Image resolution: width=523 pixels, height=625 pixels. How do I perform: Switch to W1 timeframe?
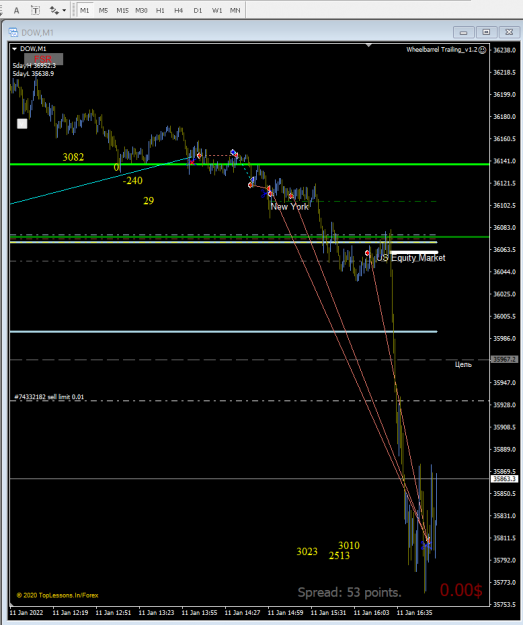coord(216,10)
